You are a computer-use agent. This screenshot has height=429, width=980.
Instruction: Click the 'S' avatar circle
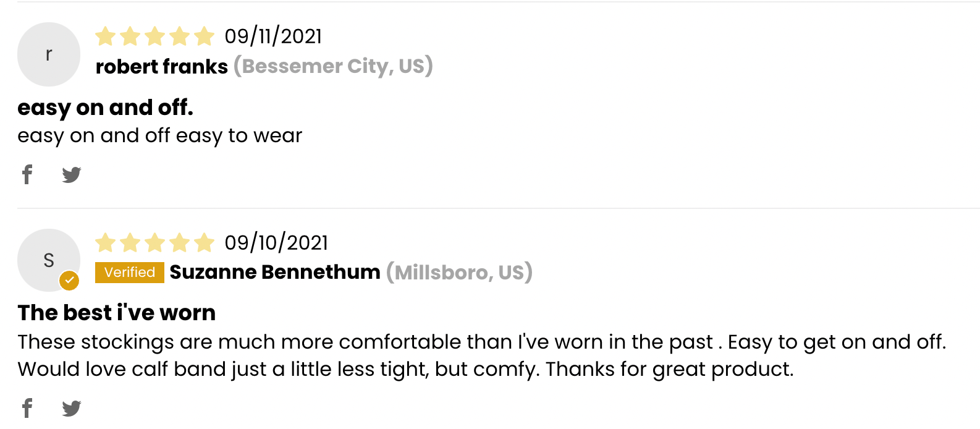[x=49, y=260]
